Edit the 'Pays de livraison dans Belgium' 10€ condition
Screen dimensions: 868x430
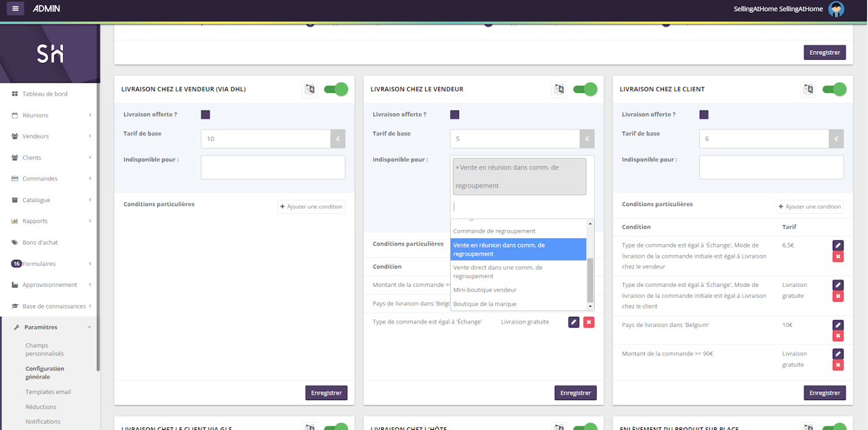838,325
